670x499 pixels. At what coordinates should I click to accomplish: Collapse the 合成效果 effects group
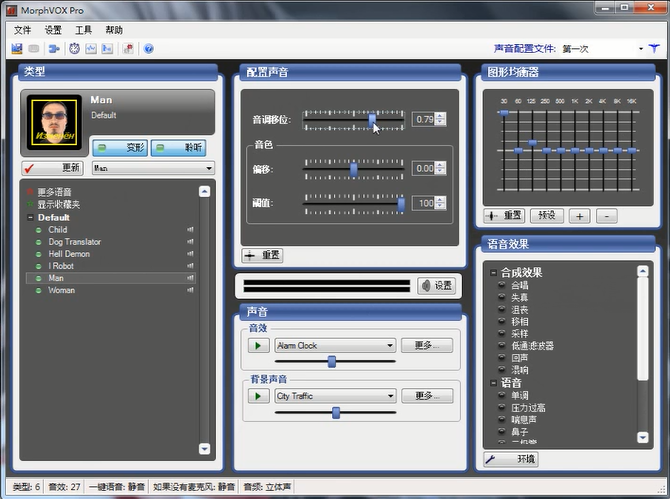click(x=494, y=273)
